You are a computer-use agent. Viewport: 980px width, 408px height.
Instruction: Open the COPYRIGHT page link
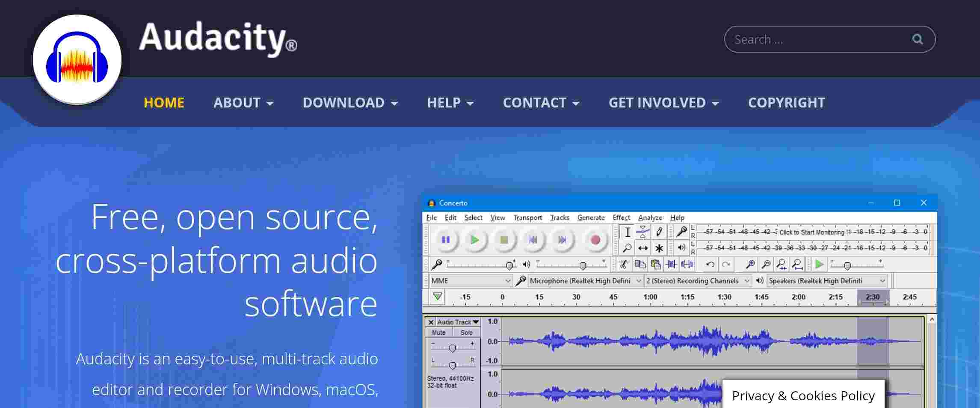(787, 103)
